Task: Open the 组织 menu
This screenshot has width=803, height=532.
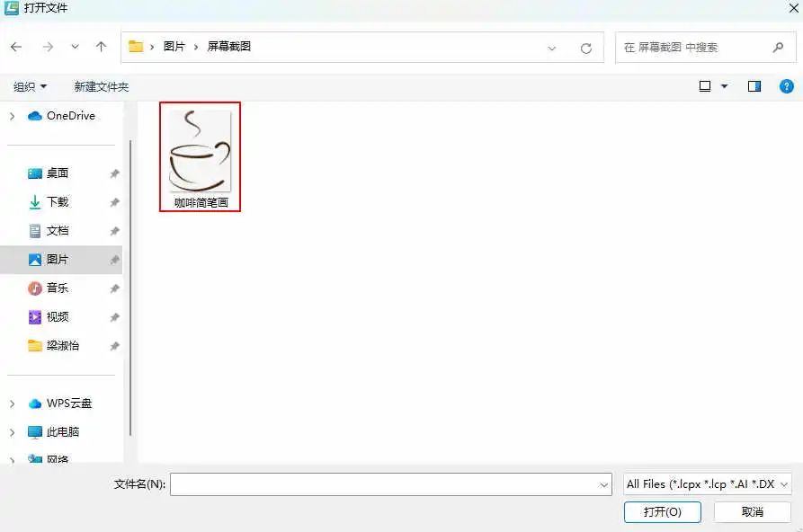Action: 30,87
